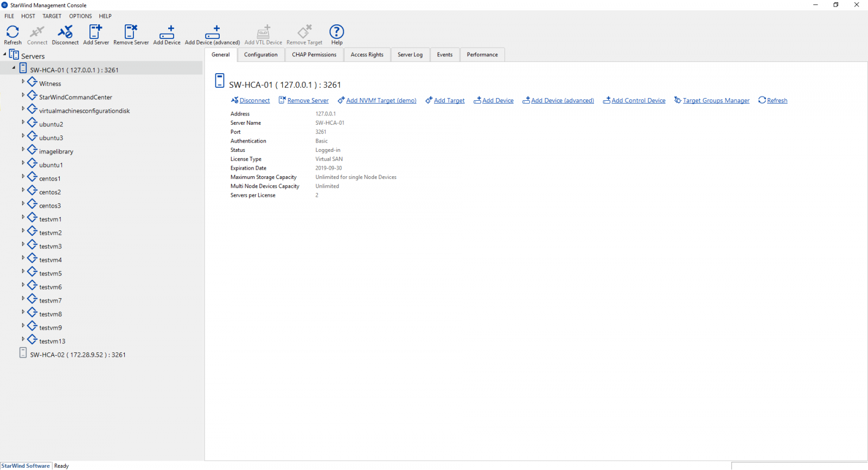Select the testvm4 tree item
Screen dimensions: 868x470
50,260
